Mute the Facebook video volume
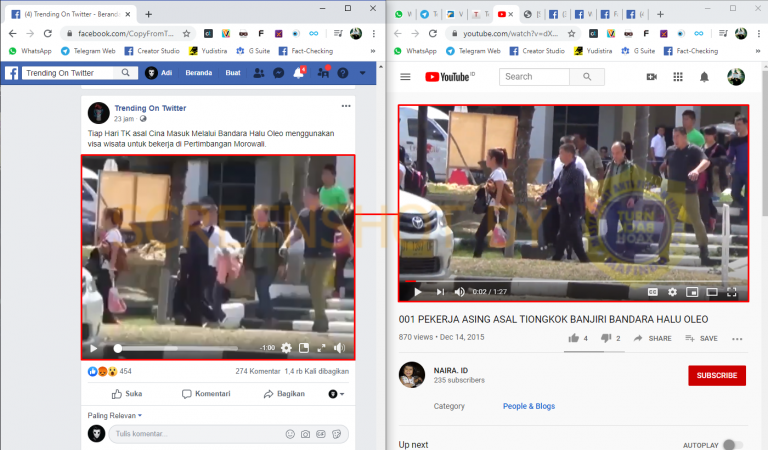The width and height of the screenshot is (768, 450). coord(339,348)
